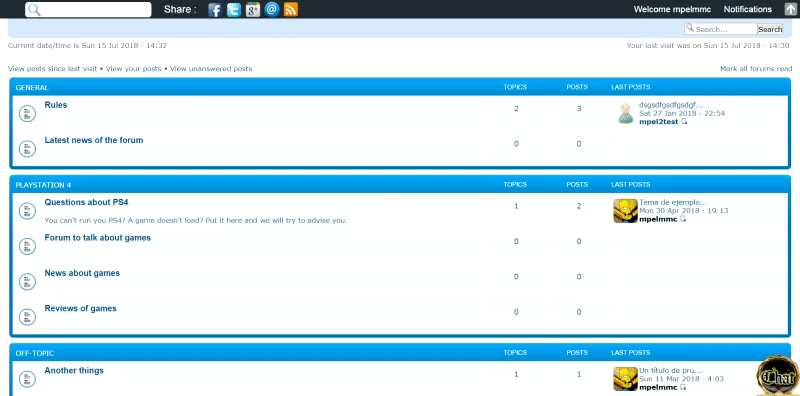The image size is (800, 396).
Task: Open the dsgsdfgsdfgsdgf... last post topic
Action: tap(671, 105)
